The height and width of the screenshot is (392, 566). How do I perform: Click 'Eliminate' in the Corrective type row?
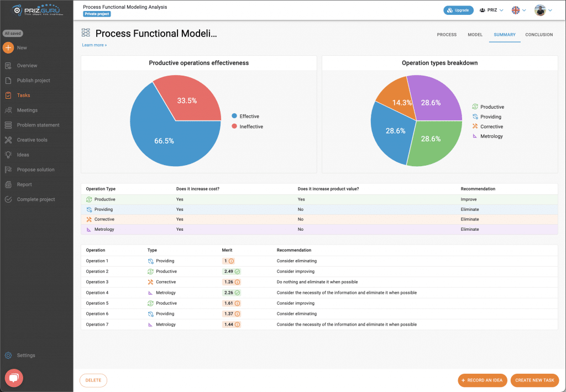(470, 219)
